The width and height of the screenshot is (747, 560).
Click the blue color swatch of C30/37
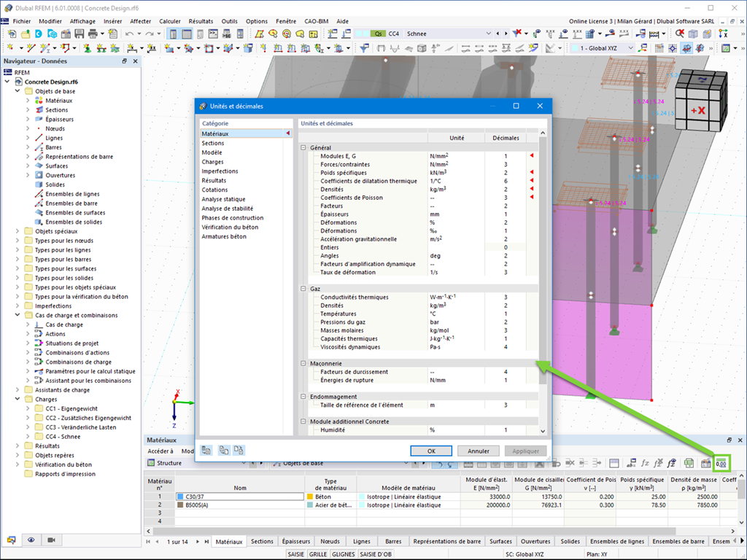(x=180, y=497)
